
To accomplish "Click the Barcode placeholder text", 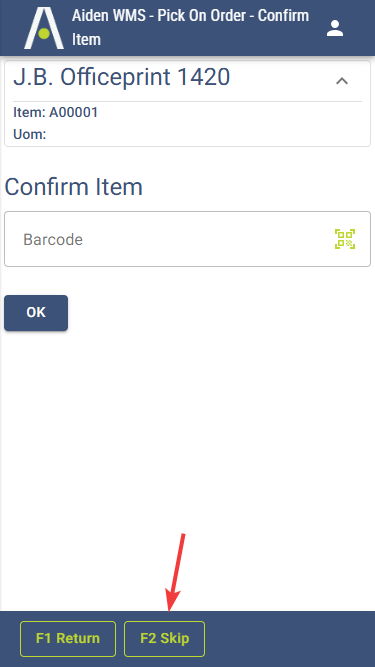I will click(53, 239).
